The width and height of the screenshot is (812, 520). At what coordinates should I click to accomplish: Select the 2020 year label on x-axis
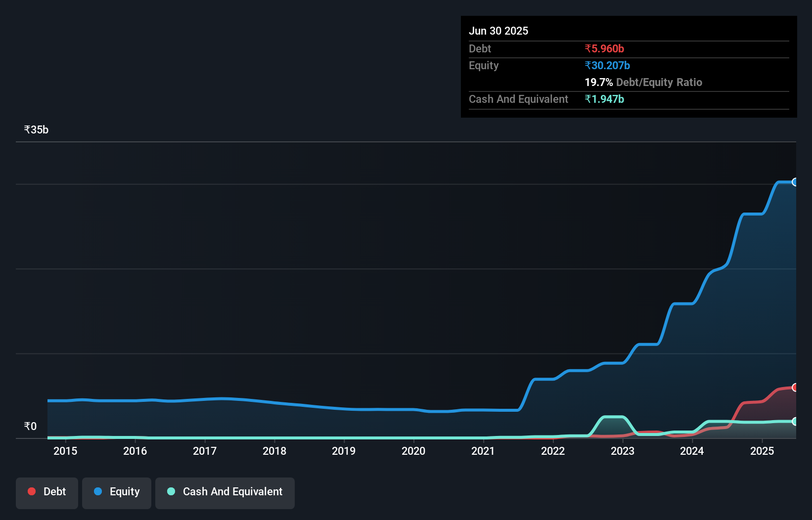coord(413,451)
